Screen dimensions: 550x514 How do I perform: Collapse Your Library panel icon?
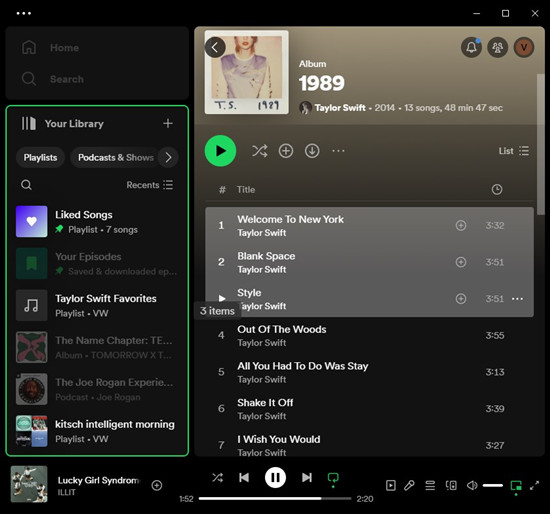click(29, 124)
